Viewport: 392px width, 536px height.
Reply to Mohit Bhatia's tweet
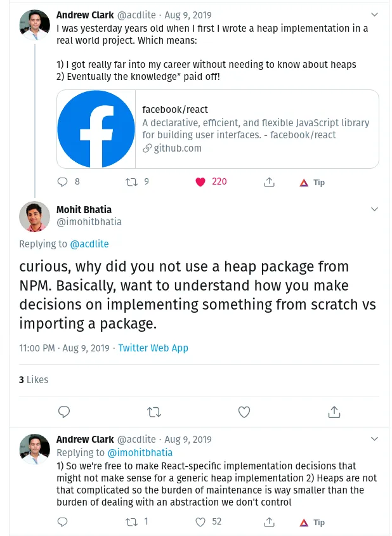(x=63, y=412)
